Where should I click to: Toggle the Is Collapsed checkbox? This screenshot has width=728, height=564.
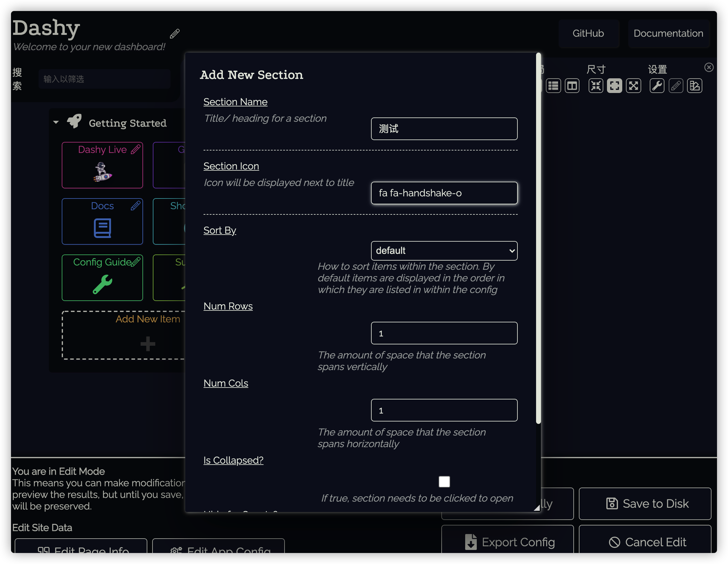click(444, 482)
